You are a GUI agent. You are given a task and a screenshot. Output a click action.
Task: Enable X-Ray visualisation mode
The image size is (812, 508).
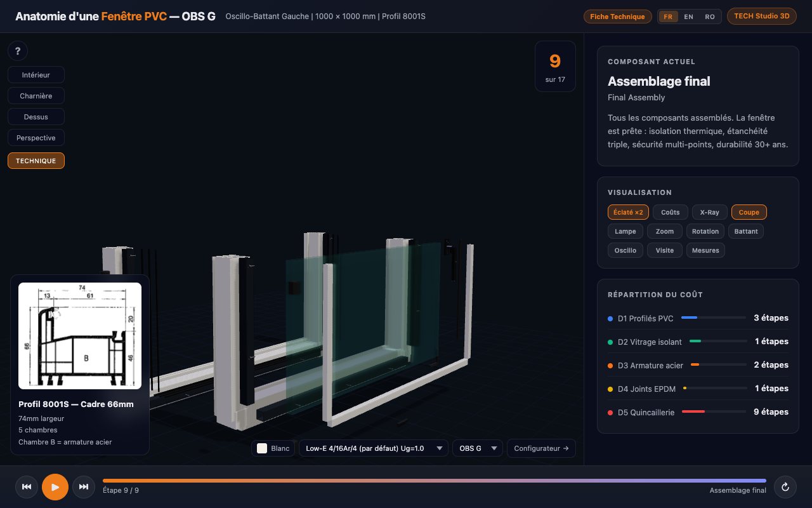point(710,212)
